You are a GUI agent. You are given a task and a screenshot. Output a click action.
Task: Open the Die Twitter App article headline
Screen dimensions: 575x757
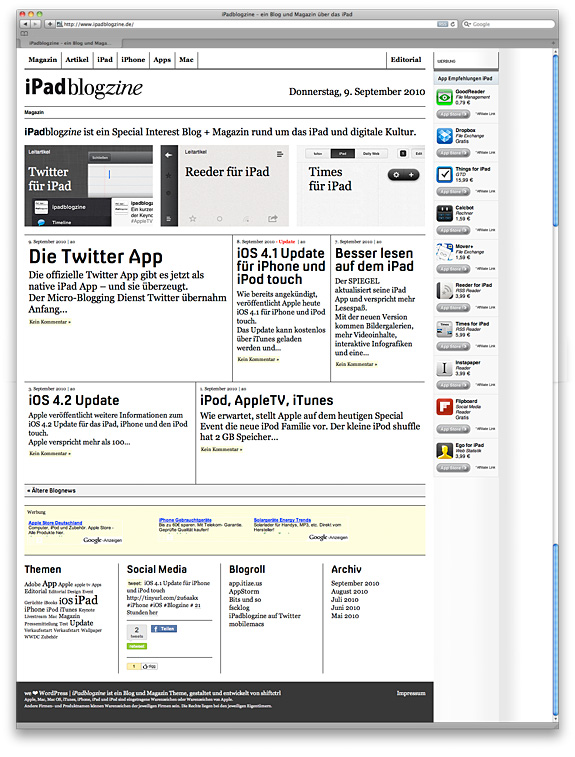pos(96,257)
